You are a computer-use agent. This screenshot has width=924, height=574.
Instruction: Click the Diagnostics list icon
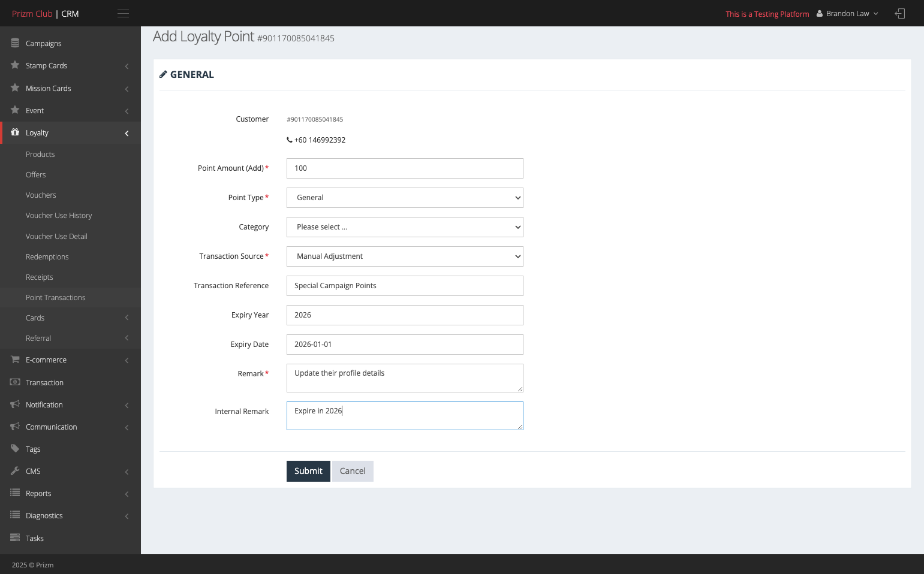click(x=15, y=515)
